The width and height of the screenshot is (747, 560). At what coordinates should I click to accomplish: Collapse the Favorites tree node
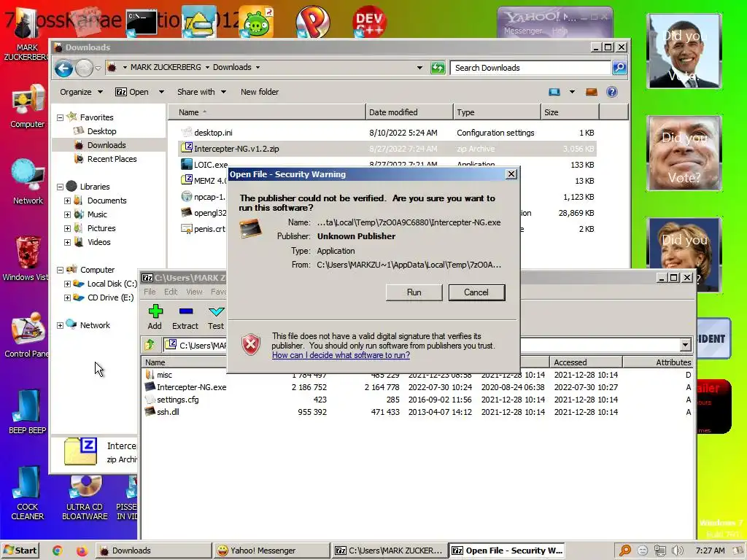click(60, 117)
